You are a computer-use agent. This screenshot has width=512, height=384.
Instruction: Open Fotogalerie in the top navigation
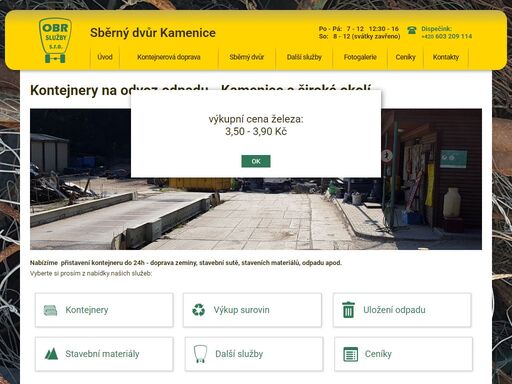360,57
